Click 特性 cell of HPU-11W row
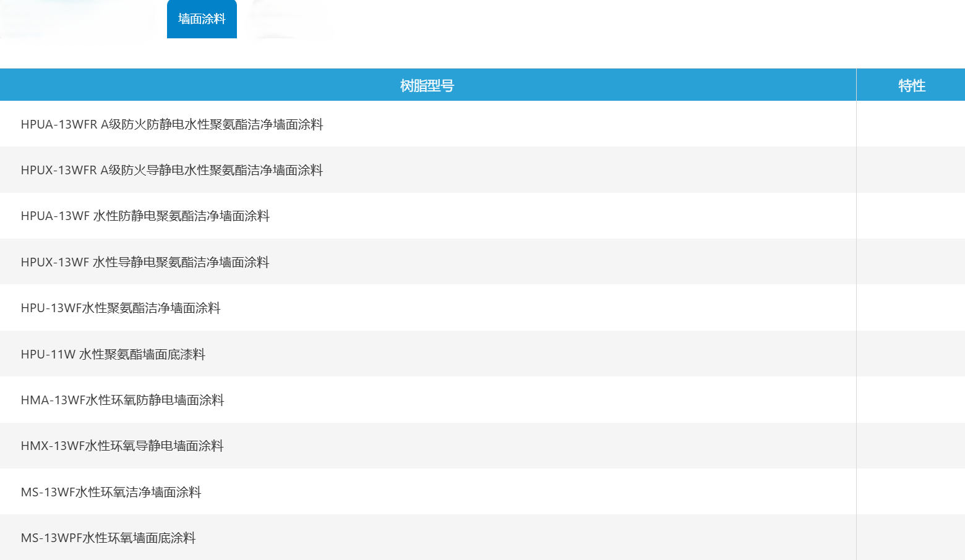The image size is (965, 560). coord(911,354)
